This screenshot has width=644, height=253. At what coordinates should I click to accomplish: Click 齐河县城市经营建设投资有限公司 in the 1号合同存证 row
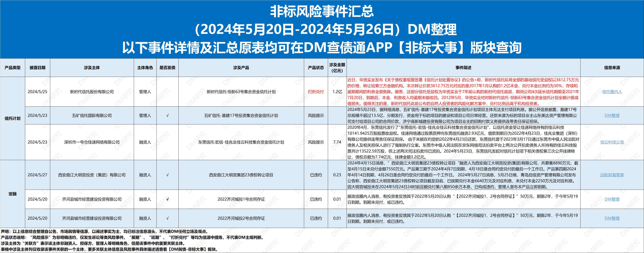click(x=92, y=199)
